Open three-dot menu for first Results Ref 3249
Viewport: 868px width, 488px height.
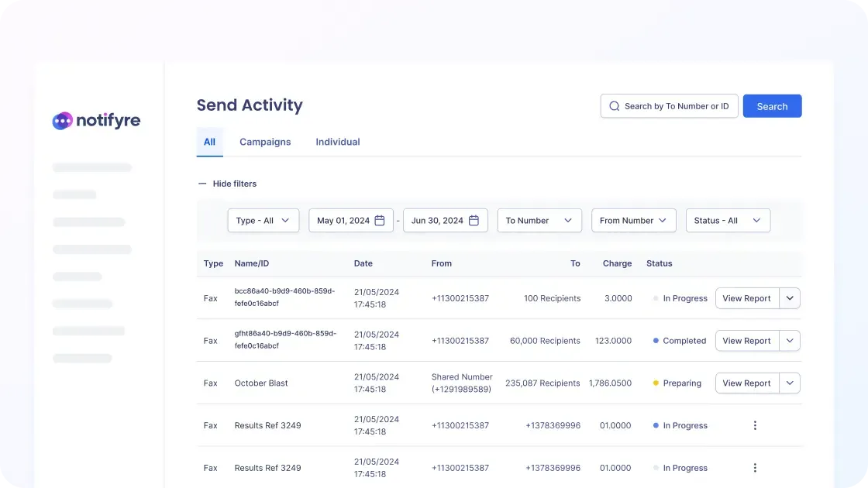pyautogui.click(x=755, y=425)
